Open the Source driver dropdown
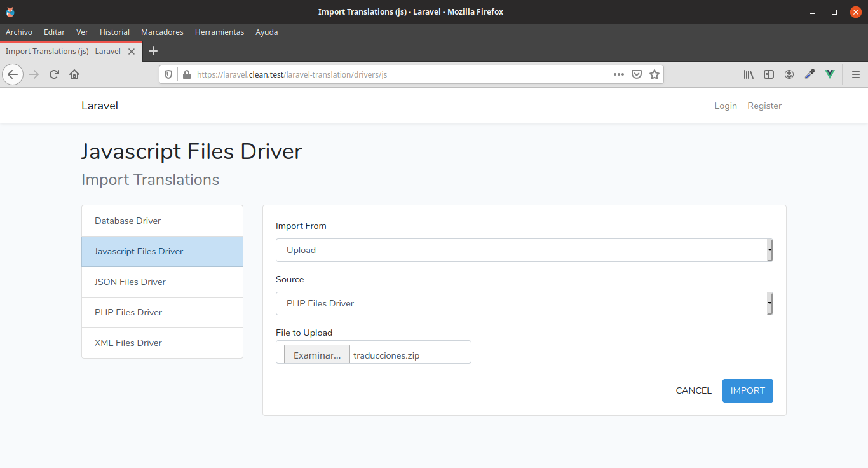Screen dimensions: 868x468 tap(524, 304)
